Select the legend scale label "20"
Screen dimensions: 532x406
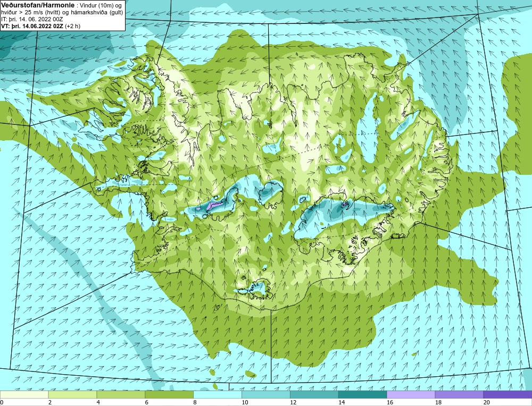(486, 402)
